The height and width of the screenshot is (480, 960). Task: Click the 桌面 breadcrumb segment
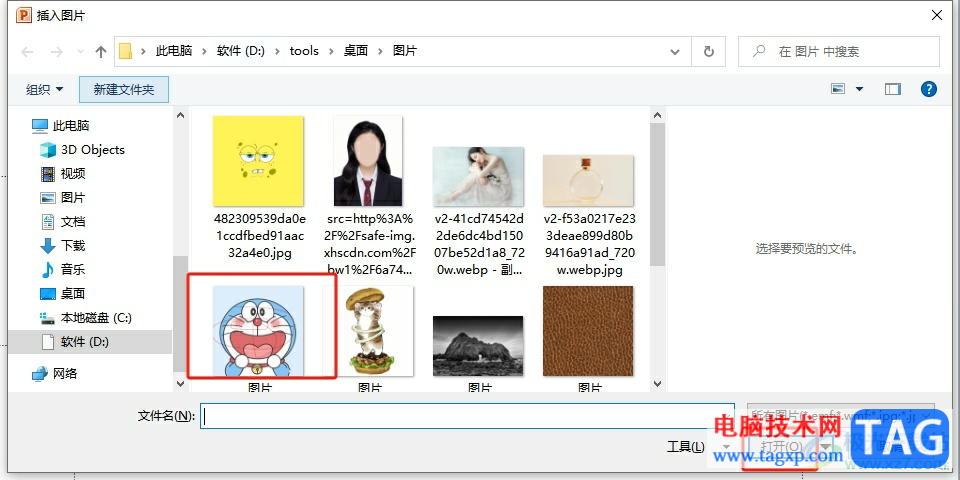[356, 51]
